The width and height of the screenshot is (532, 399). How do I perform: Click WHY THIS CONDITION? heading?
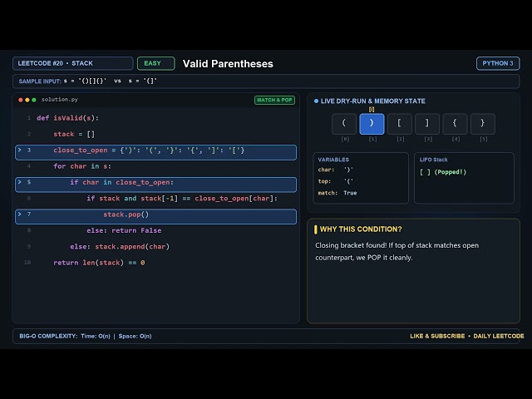tap(361, 229)
